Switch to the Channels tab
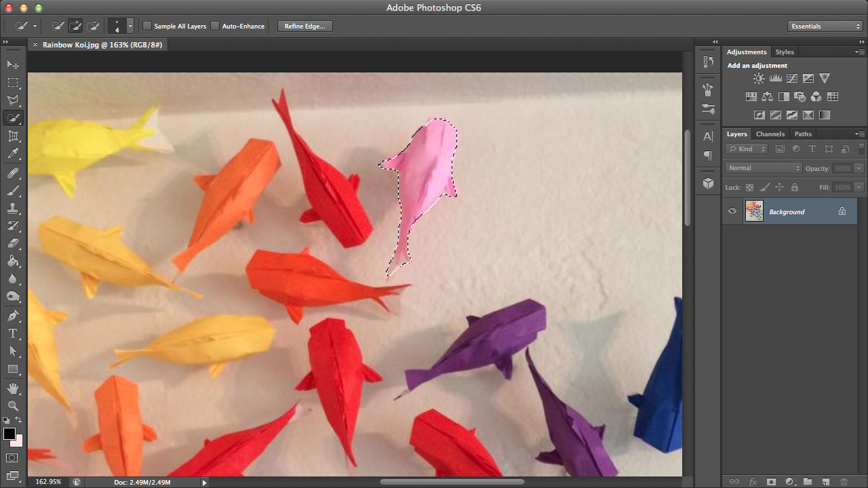Viewport: 868px width, 488px height. pos(770,134)
